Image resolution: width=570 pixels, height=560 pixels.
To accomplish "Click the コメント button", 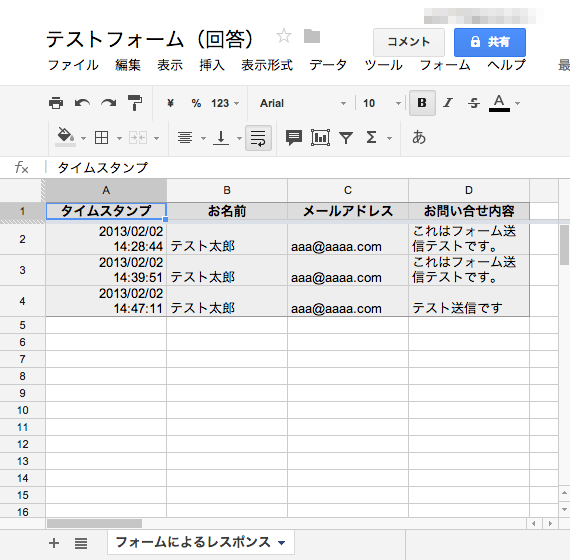I will click(x=409, y=42).
